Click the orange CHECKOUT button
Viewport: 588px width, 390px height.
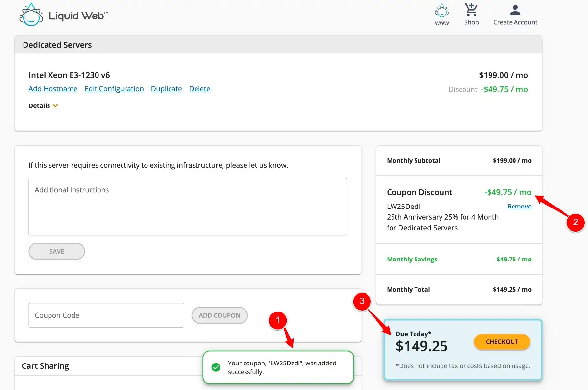(502, 342)
